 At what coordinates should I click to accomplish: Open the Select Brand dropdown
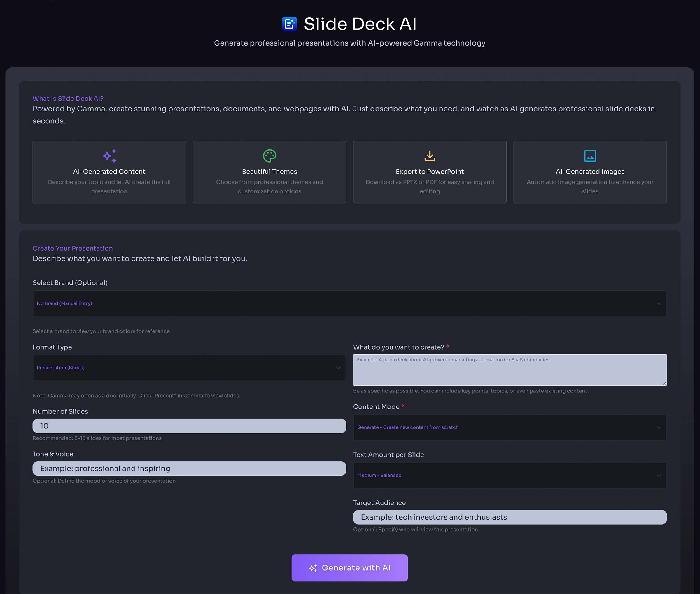(x=349, y=303)
